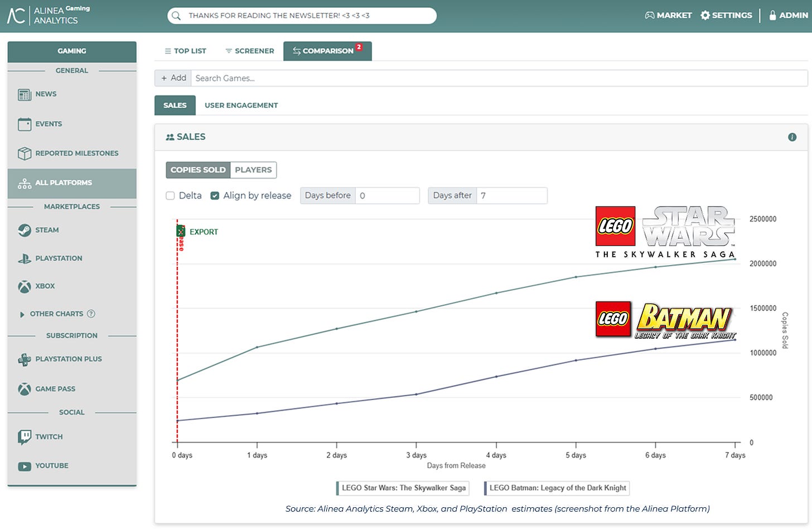Click the PlayStation logo icon
812x529 pixels.
pyautogui.click(x=25, y=258)
